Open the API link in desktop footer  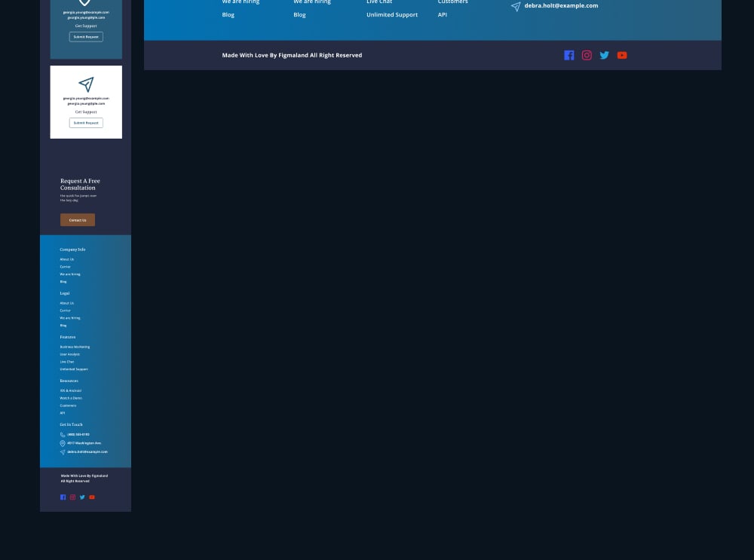point(443,15)
